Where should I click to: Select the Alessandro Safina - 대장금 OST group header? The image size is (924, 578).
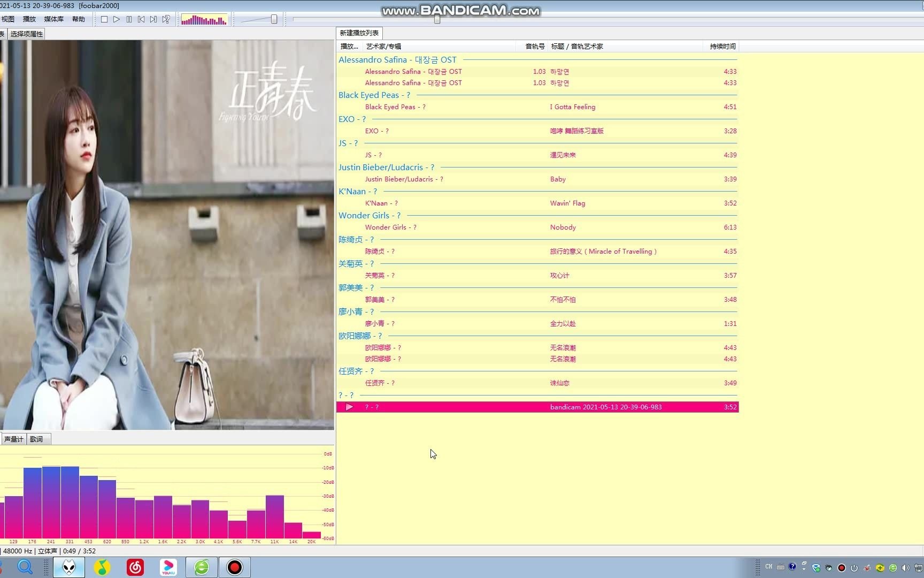point(537,60)
